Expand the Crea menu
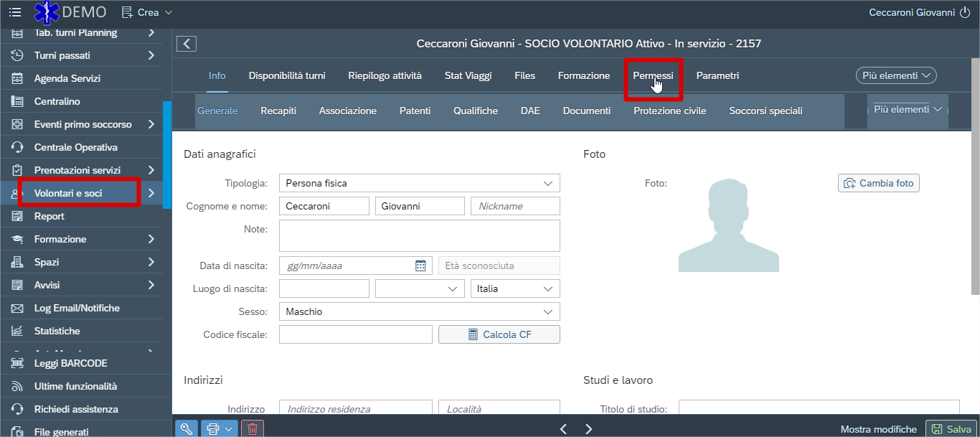This screenshot has width=980, height=437. click(x=147, y=12)
